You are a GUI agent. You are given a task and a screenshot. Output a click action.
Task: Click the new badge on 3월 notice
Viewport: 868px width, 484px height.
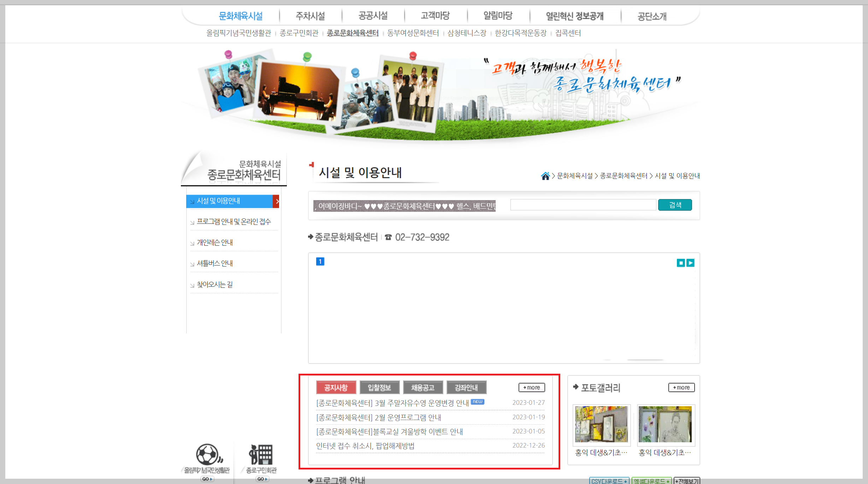[x=478, y=402]
